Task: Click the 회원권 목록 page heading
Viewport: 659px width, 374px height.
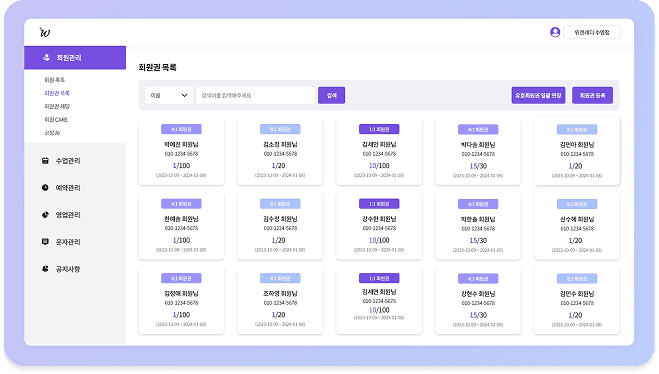Action: coord(157,67)
